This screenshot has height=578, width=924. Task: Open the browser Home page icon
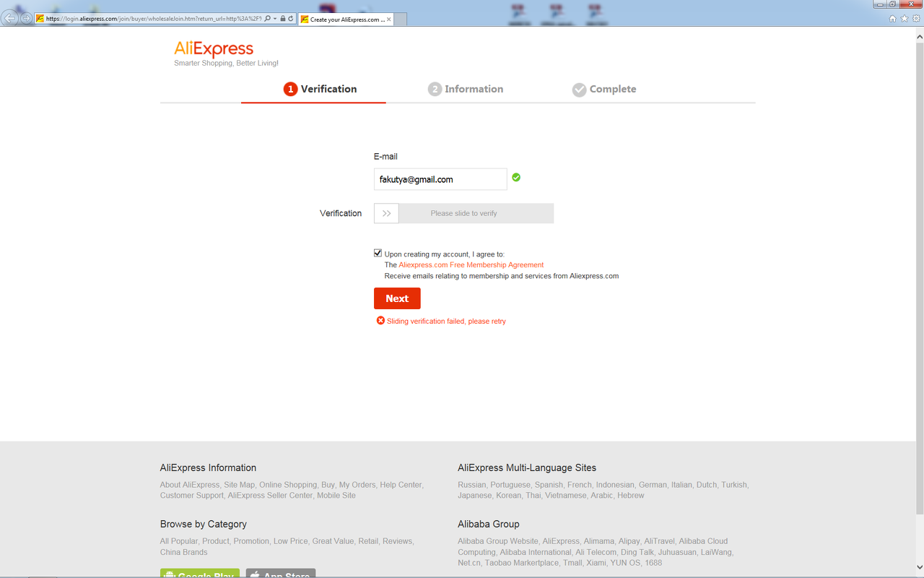(x=893, y=19)
